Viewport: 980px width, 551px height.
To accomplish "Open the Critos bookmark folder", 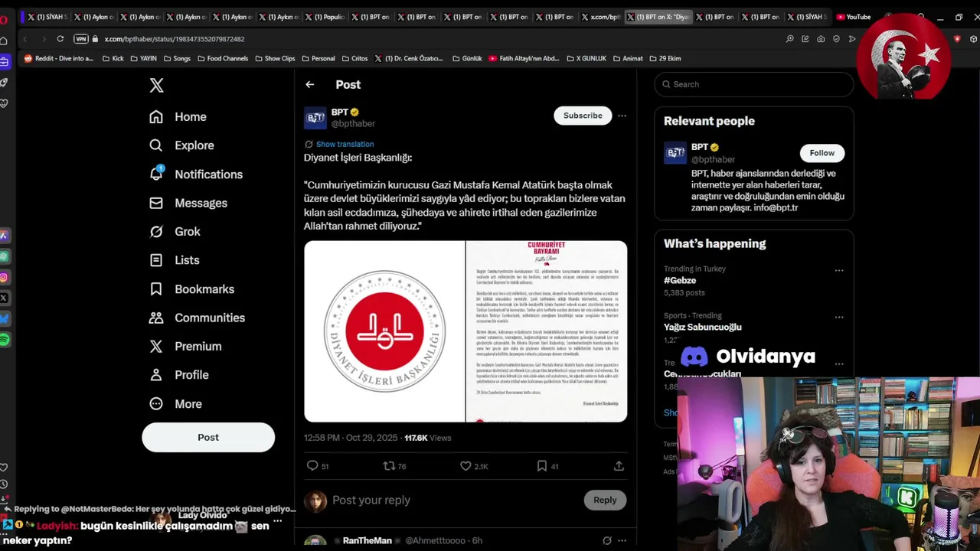I will pyautogui.click(x=354, y=58).
